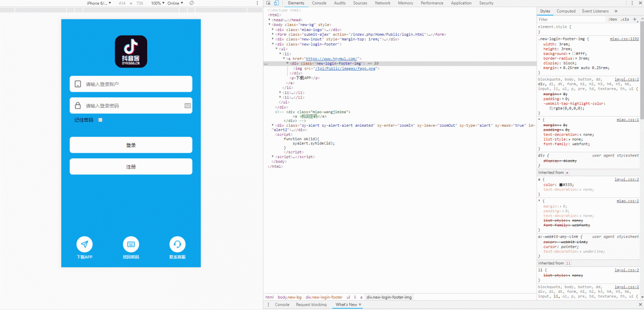This screenshot has height=310, width=644.
Task: Switch to the Network tab
Action: coord(383,3)
